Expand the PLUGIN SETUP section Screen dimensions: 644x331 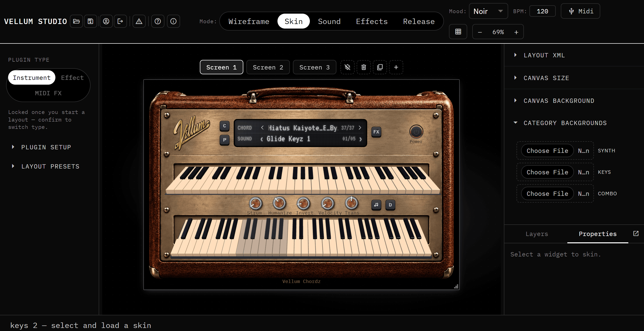(46, 147)
